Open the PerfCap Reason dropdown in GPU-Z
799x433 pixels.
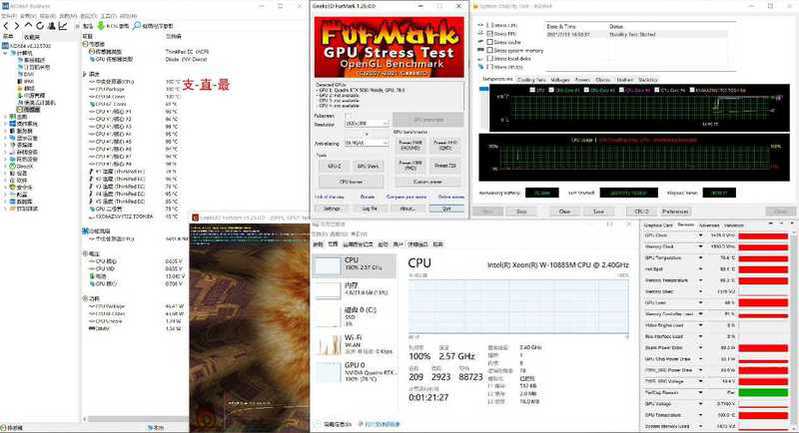[700, 392]
